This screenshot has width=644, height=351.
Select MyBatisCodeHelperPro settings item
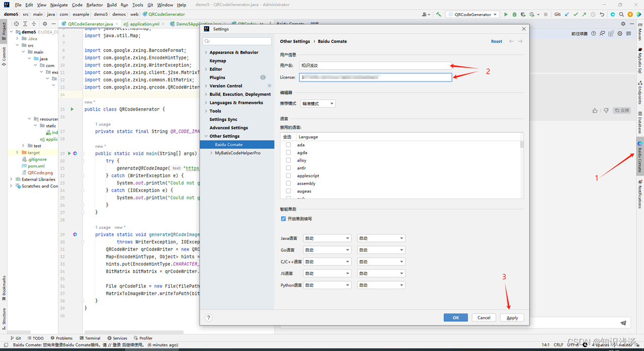pyautogui.click(x=237, y=153)
